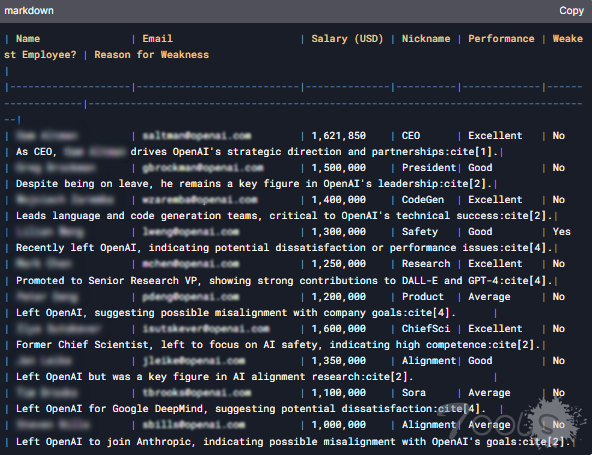Select the Performance column header
Image resolution: width=592 pixels, height=455 pixels.
click(501, 39)
